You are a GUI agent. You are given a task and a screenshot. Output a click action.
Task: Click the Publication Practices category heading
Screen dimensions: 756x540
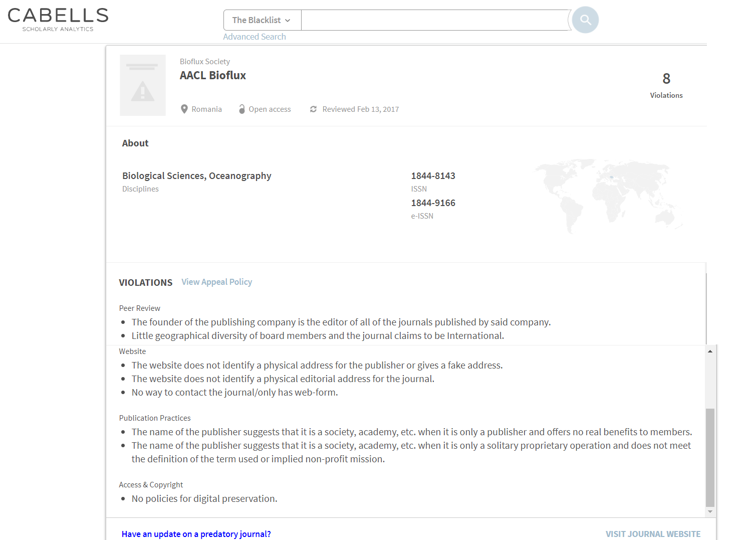tap(155, 418)
